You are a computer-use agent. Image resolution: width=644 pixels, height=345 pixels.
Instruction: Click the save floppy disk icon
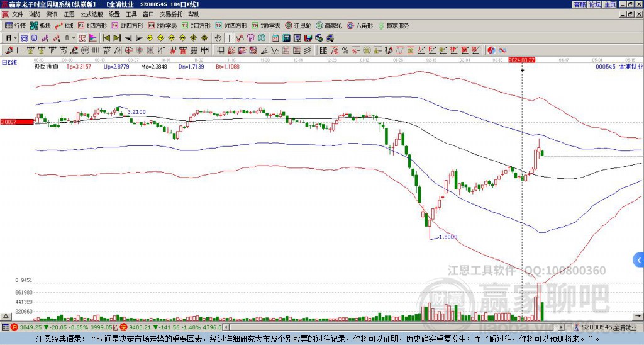[308, 38]
